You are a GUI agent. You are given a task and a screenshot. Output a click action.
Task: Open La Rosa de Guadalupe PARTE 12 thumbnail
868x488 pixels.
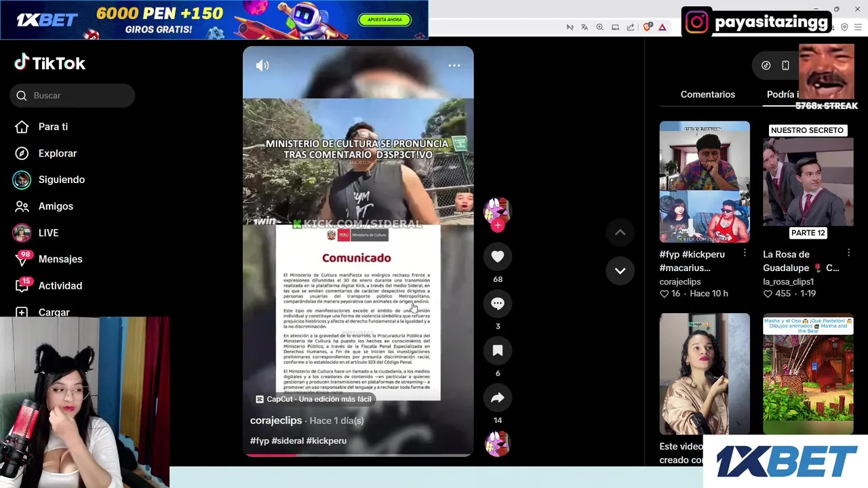click(808, 182)
